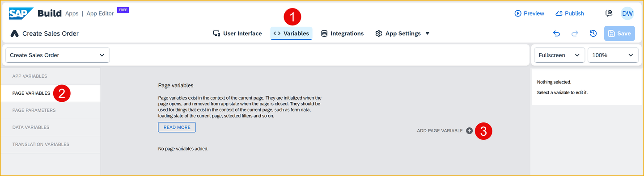Open the help headset icon

(x=609, y=13)
